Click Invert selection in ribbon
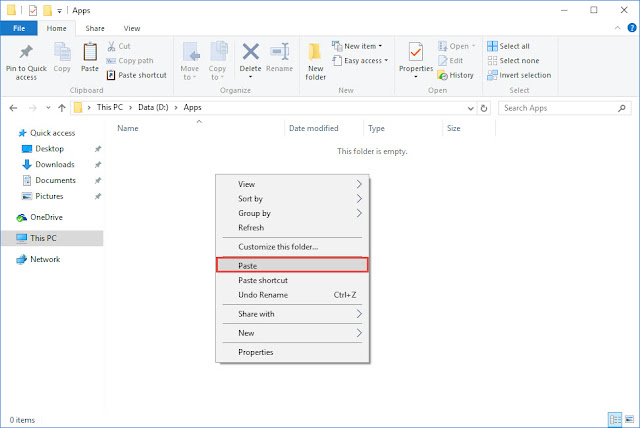640x428 pixels. [519, 75]
